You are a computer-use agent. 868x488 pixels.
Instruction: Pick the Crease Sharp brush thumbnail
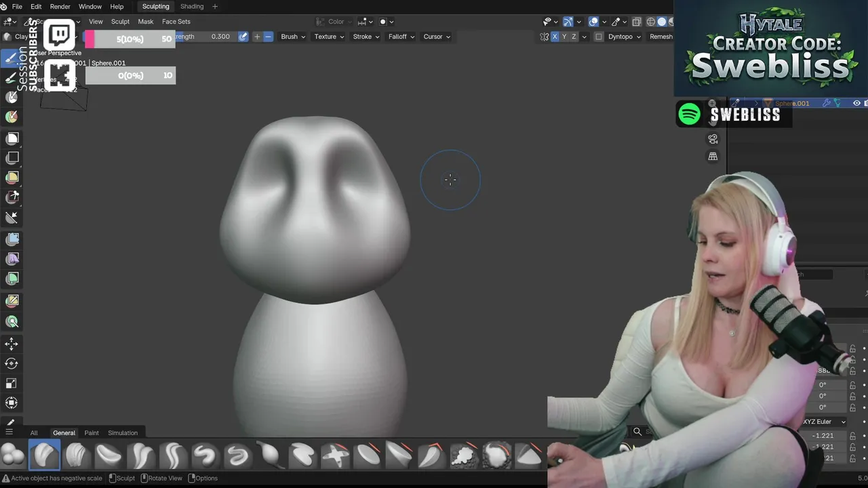[173, 455]
